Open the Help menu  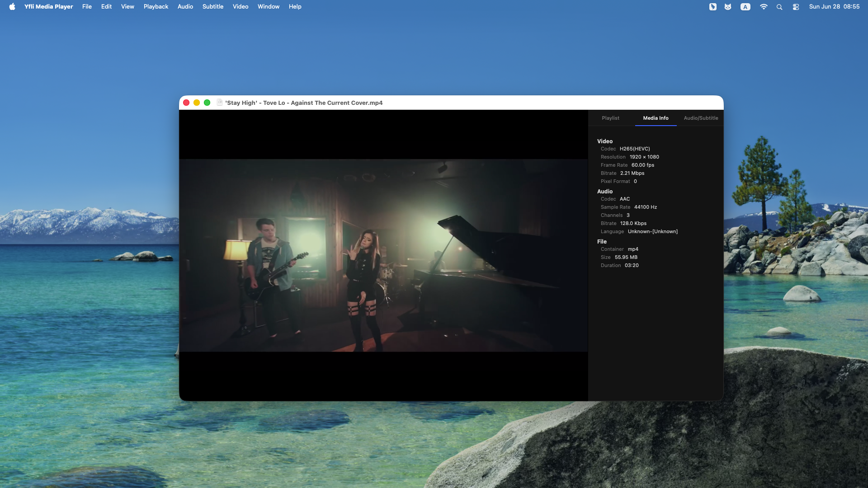pos(295,6)
